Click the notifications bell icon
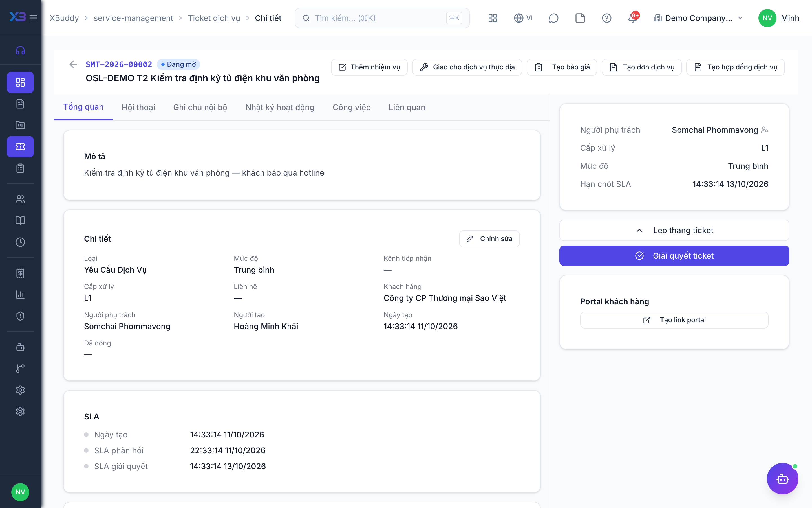This screenshot has height=508, width=812. pos(633,18)
